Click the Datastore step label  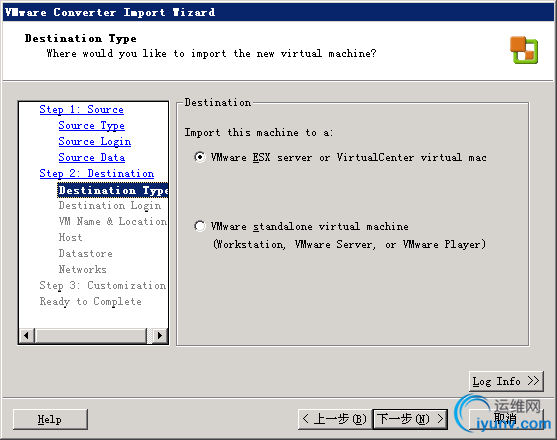pos(85,253)
